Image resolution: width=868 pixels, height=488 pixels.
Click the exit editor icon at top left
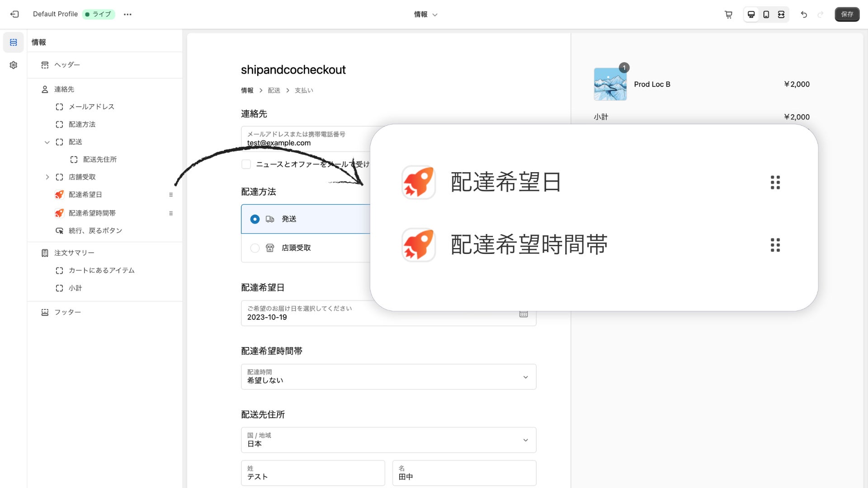[14, 14]
